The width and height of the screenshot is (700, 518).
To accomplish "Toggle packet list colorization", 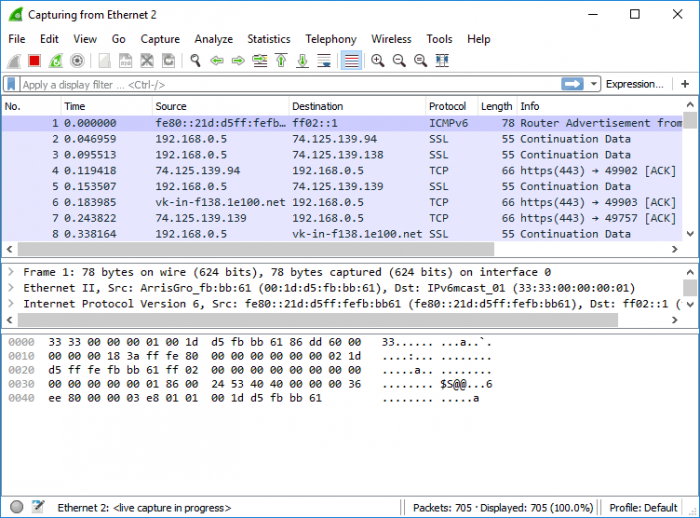I will [x=351, y=60].
